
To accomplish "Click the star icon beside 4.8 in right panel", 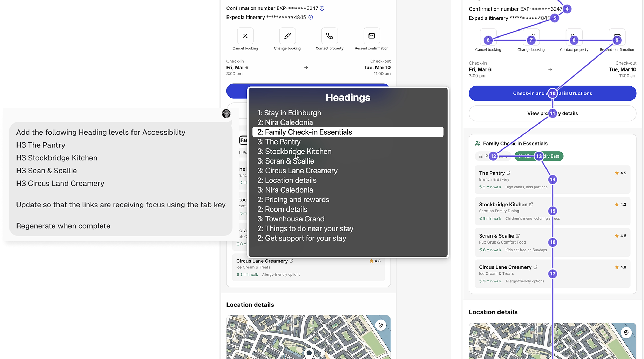I will click(x=617, y=267).
